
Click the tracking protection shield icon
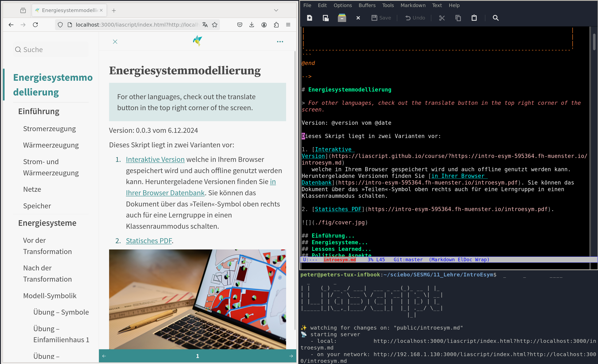pos(60,25)
